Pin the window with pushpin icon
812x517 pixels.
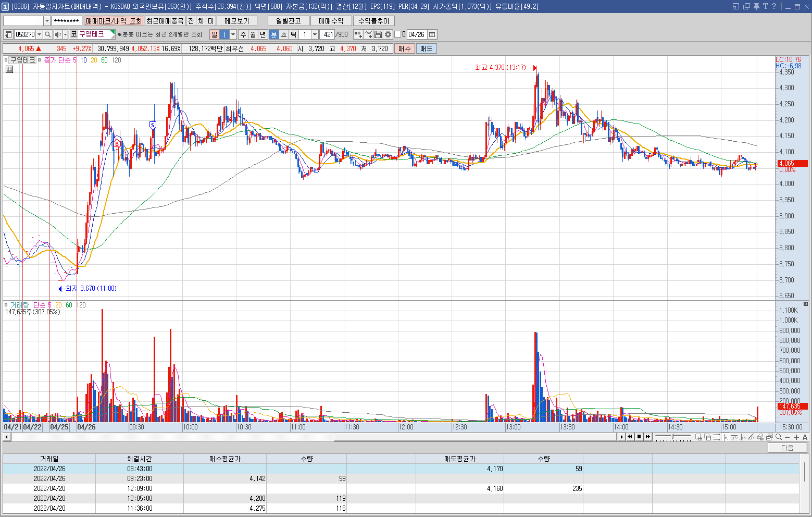click(x=756, y=6)
